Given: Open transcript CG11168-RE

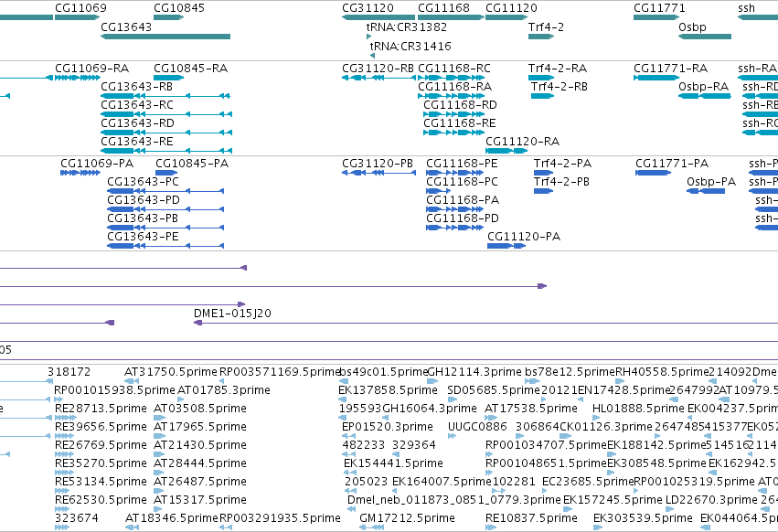Looking at the screenshot, I should (x=460, y=123).
